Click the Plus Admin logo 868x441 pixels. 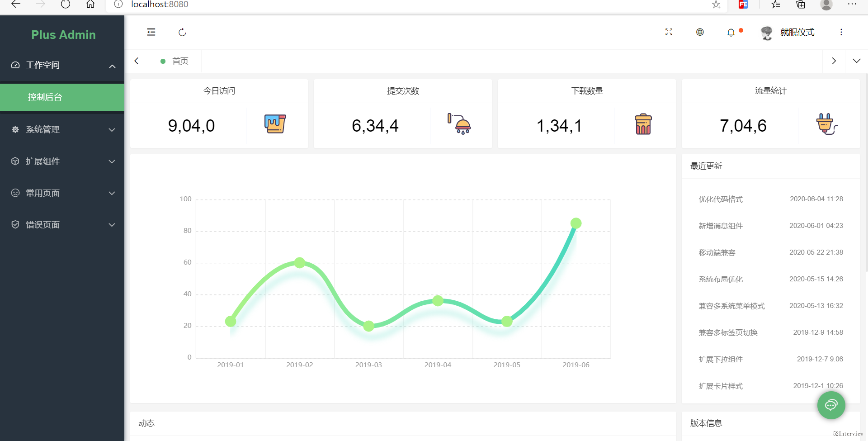[x=63, y=35]
